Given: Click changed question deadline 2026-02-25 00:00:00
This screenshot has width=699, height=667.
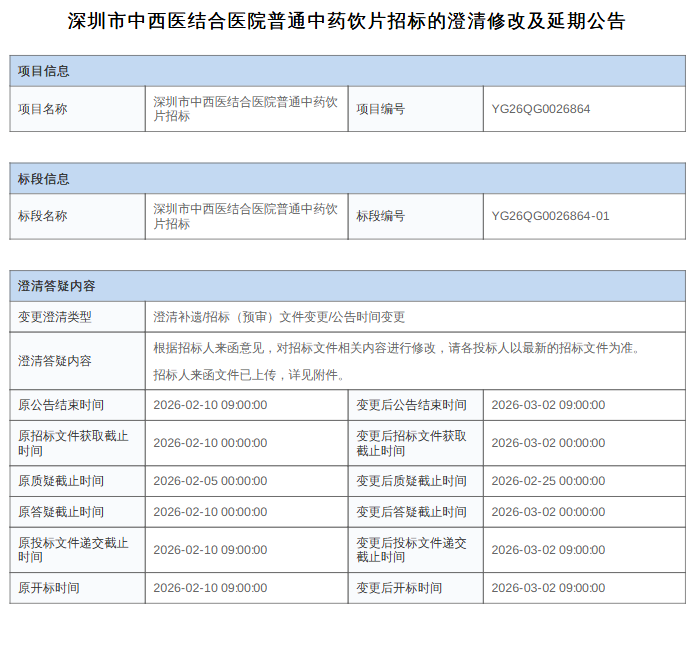Looking at the screenshot, I should point(548,481).
